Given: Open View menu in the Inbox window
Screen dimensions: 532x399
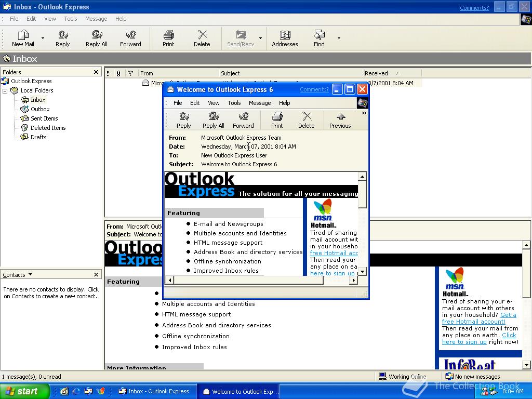Looking at the screenshot, I should (50, 19).
